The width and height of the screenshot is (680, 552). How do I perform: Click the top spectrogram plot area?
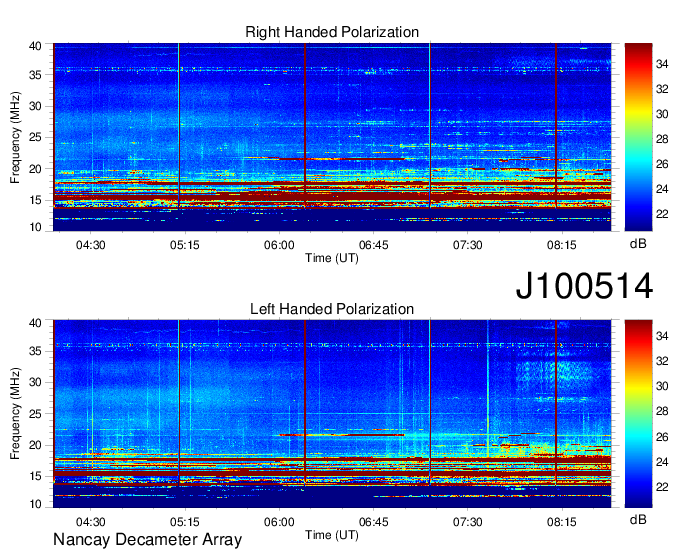[x=332, y=137]
